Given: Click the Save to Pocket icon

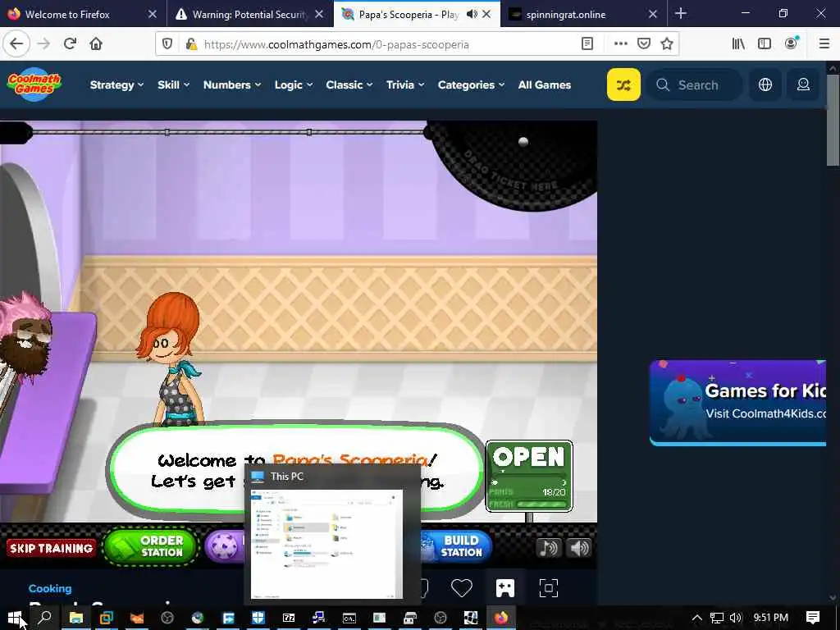Looking at the screenshot, I should (x=644, y=44).
